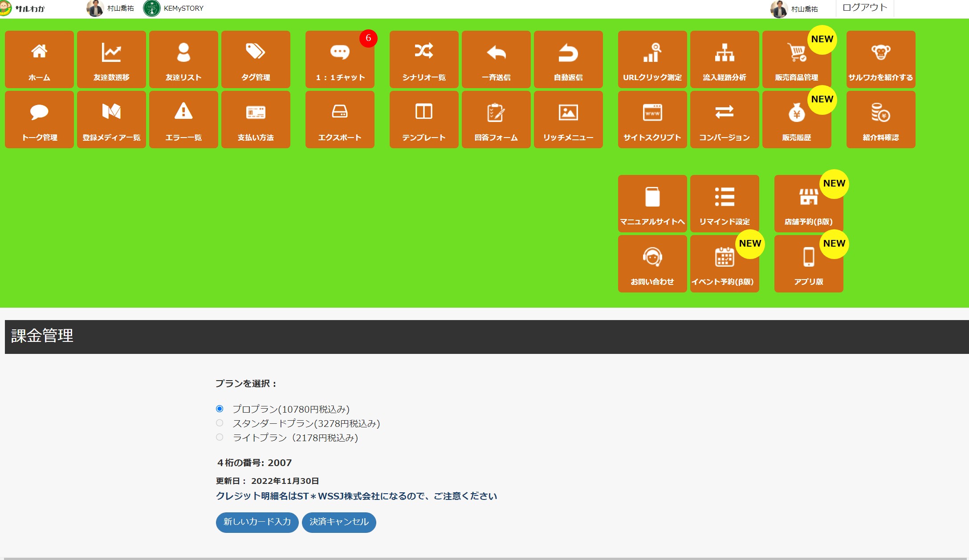Viewport: 969px width, 560px height.
Task: Open 登録メディア一覧 media list tile
Action: [x=111, y=119]
